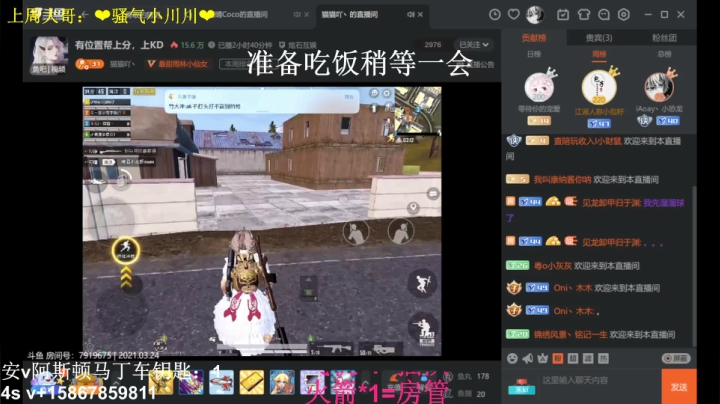The height and width of the screenshot is (404, 720).
Task: Click username 见龙卸甲归于渊 in first chat message
Action: point(611,202)
